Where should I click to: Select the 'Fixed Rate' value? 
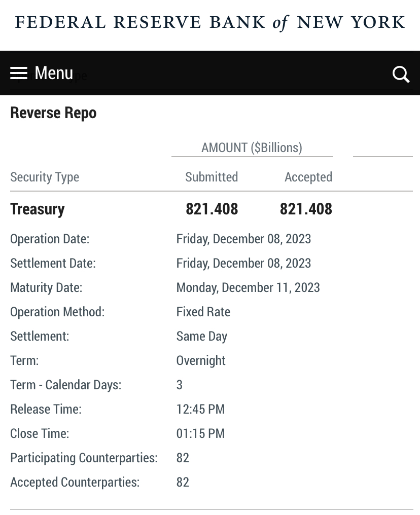point(203,312)
